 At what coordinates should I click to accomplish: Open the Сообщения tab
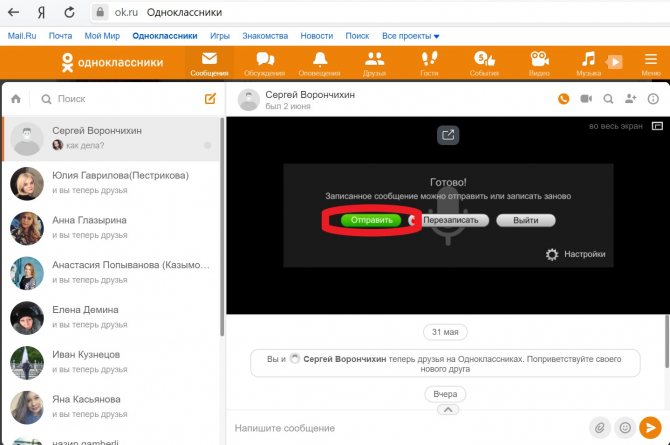209,63
